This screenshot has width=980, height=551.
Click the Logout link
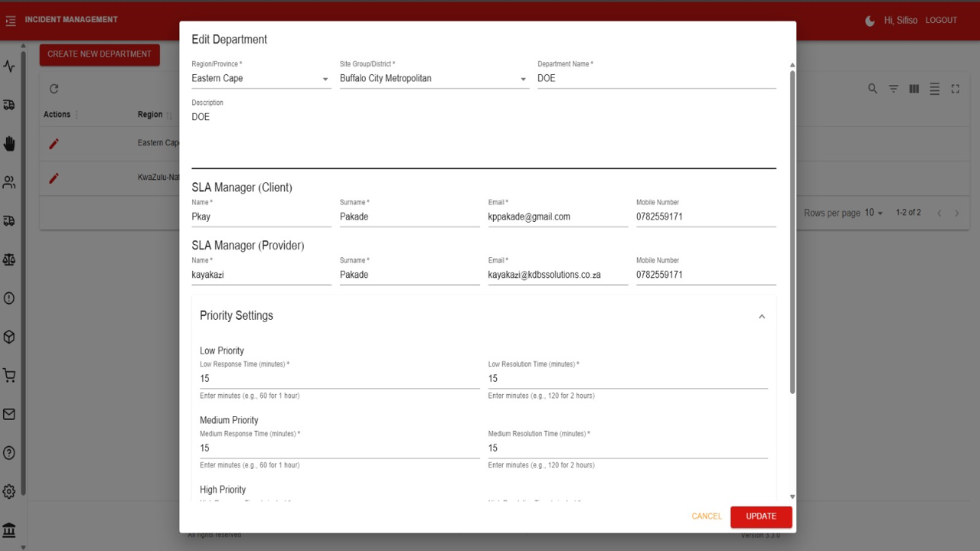pyautogui.click(x=941, y=21)
